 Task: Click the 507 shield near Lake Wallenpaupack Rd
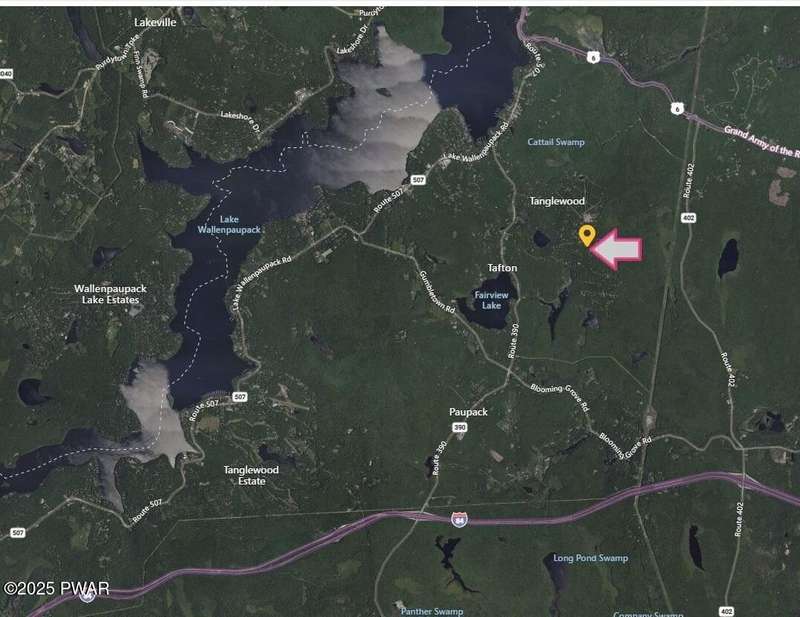418,180
